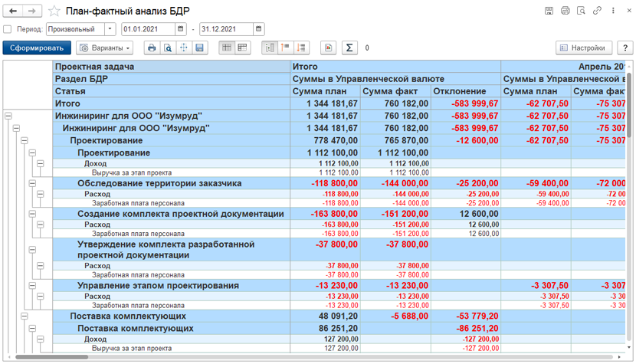
Task: Click the horizontal scrollbar thumb
Action: [x=51, y=357]
